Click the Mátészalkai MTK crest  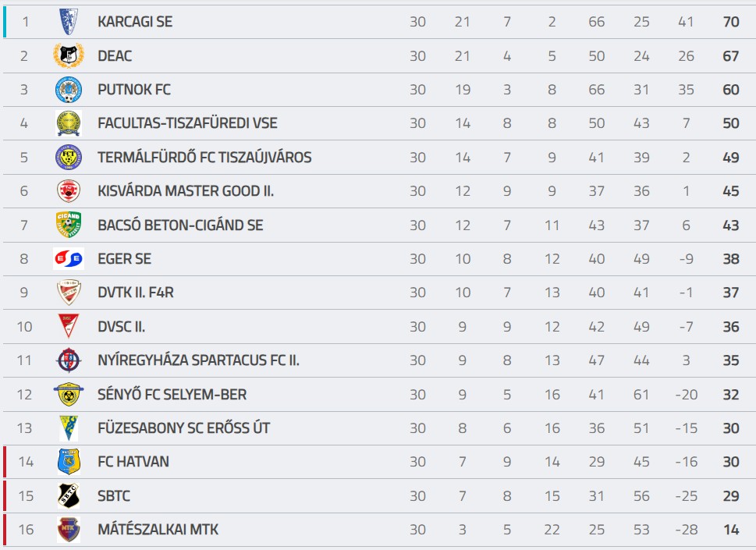click(69, 529)
